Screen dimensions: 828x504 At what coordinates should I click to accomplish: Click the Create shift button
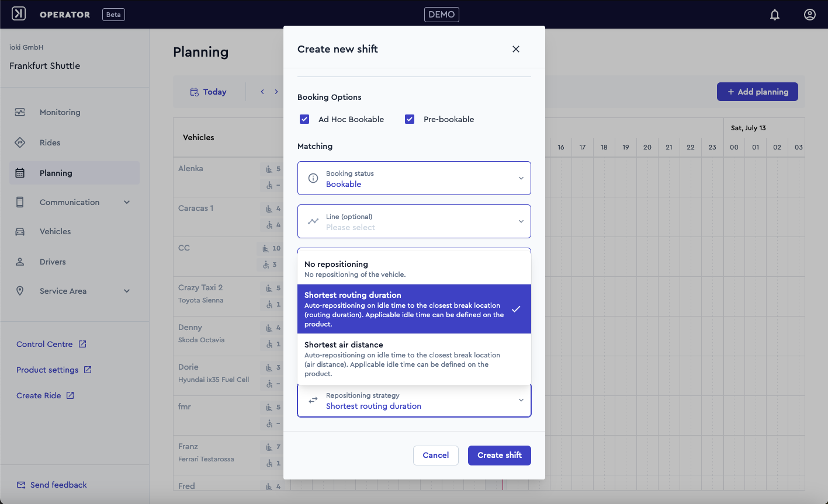point(500,456)
